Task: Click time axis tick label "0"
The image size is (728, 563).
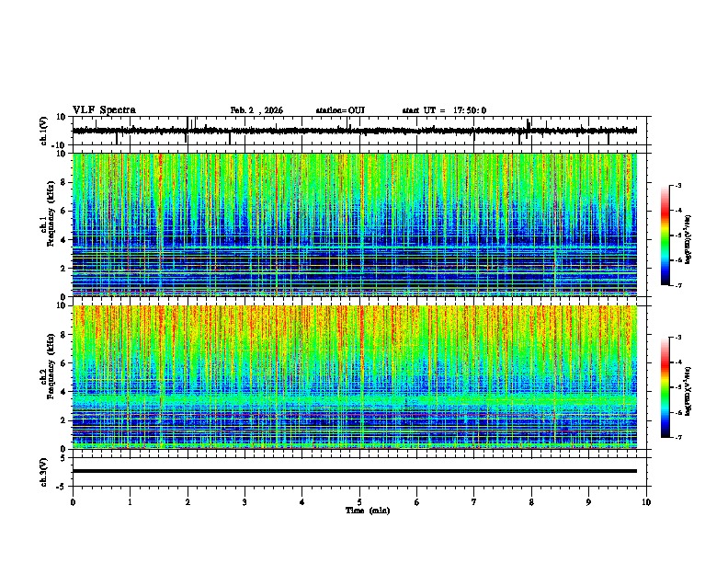Action: tap(73, 502)
